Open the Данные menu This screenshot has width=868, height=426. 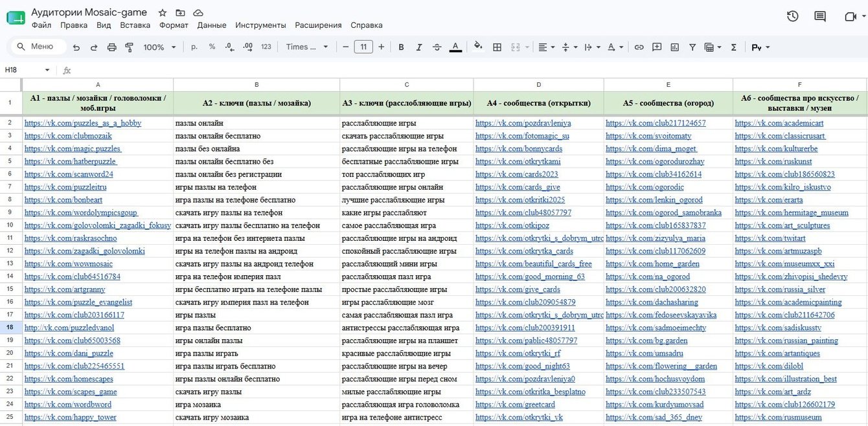click(212, 25)
